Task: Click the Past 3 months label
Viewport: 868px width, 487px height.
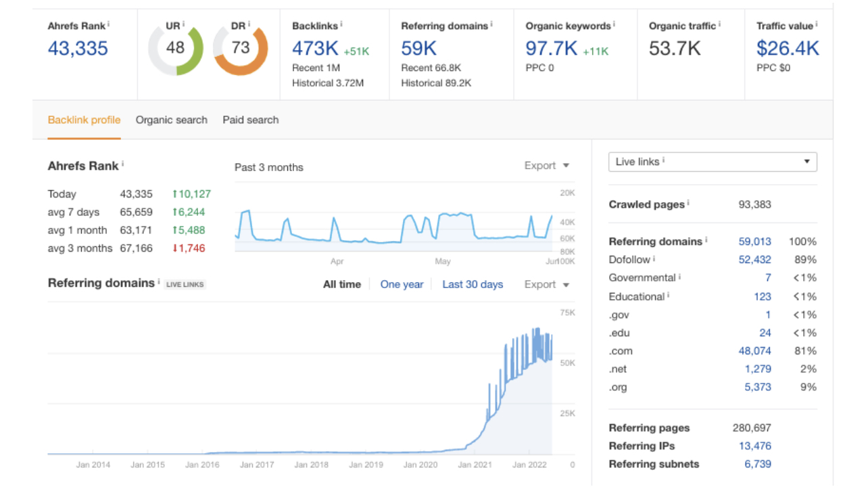Action: 269,168
